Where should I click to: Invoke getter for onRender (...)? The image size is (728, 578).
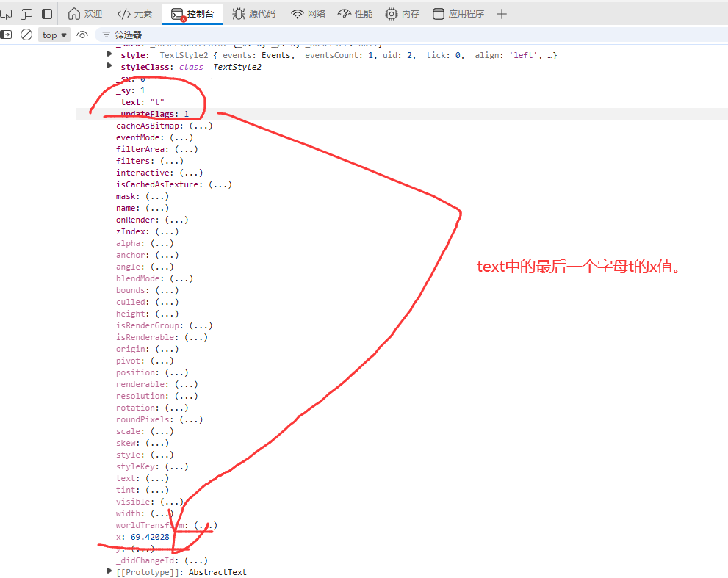[176, 220]
